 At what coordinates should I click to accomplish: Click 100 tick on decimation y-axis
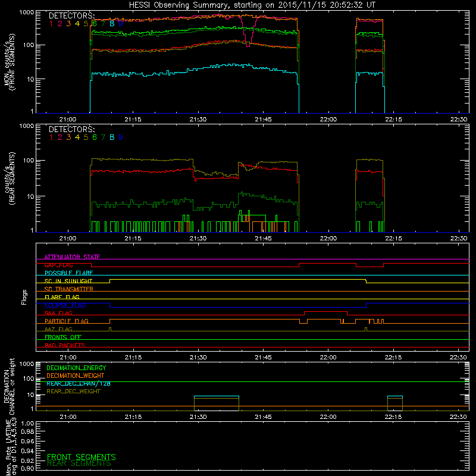tap(29, 378)
